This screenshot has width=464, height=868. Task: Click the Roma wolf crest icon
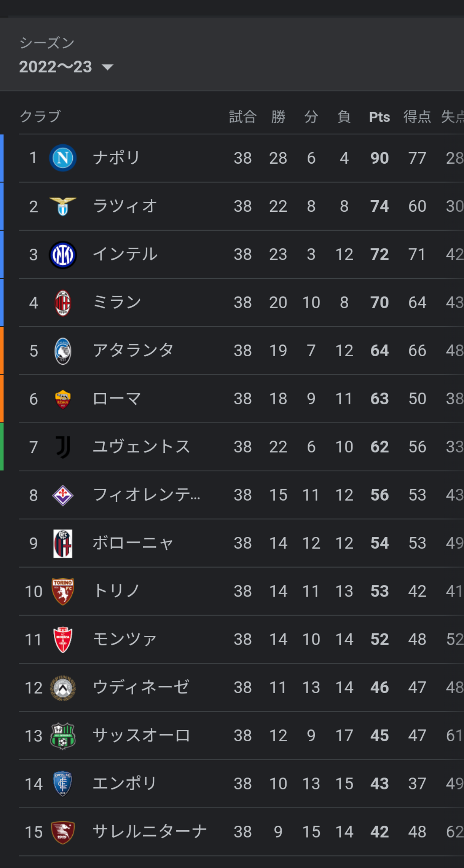(63, 399)
